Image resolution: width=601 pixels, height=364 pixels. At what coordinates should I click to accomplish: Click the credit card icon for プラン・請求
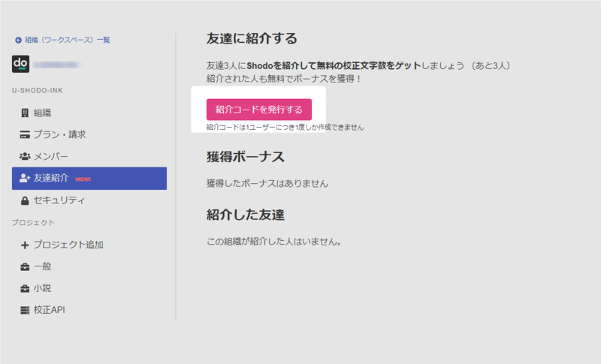click(25, 135)
